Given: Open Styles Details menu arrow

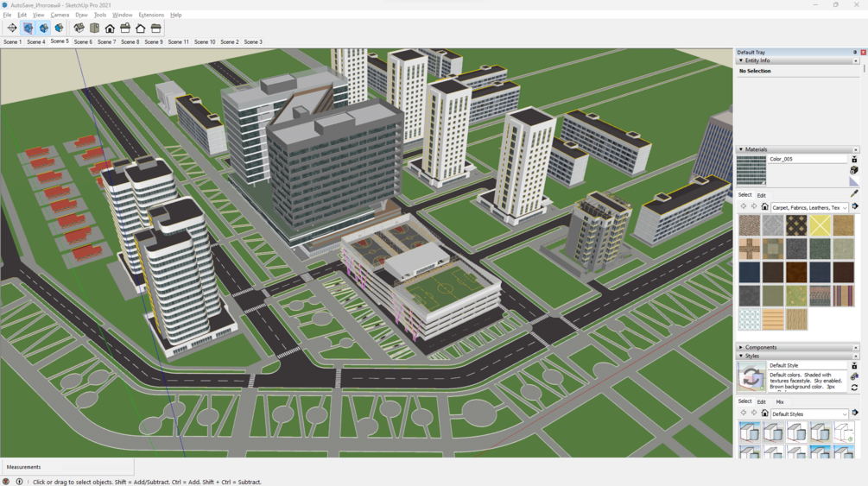Looking at the screenshot, I should [855, 413].
